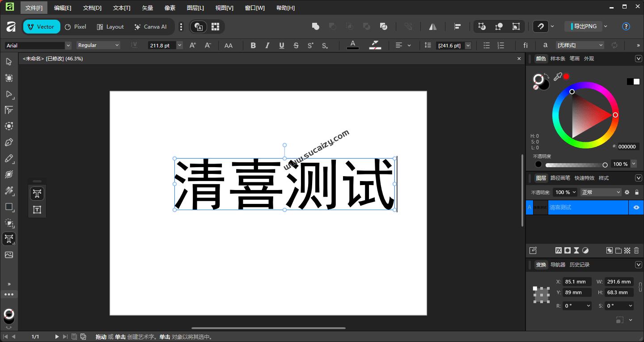Add a mask layer from the Layers panel
The width and height of the screenshot is (644, 342).
(567, 250)
